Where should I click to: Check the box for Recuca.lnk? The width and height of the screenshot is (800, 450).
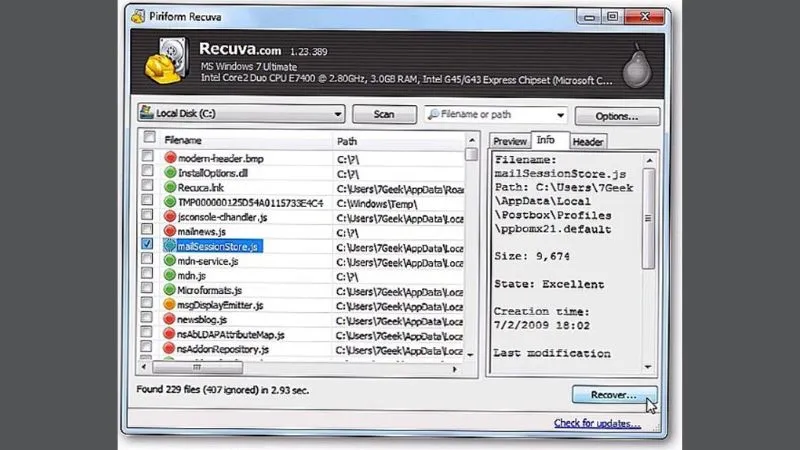pyautogui.click(x=147, y=185)
